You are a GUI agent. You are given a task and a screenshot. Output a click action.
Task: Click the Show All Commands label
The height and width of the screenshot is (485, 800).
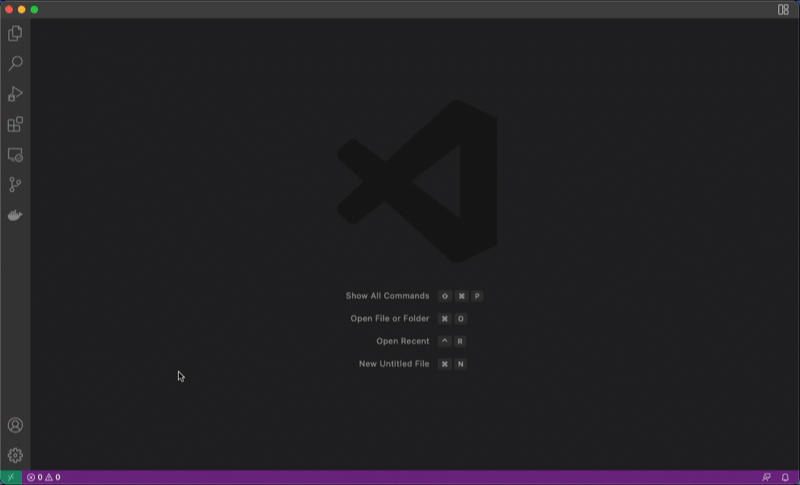(x=387, y=296)
